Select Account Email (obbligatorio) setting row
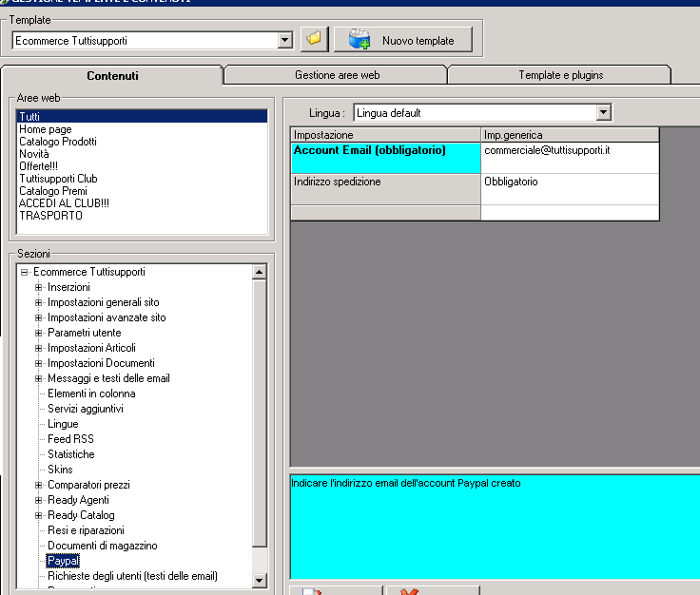This screenshot has height=595, width=700. pyautogui.click(x=386, y=158)
